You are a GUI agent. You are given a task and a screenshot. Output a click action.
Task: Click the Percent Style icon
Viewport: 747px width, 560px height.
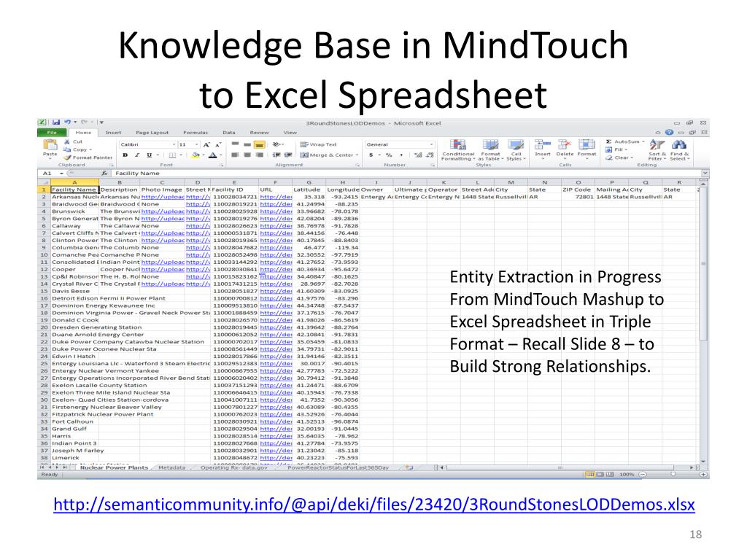click(389, 155)
